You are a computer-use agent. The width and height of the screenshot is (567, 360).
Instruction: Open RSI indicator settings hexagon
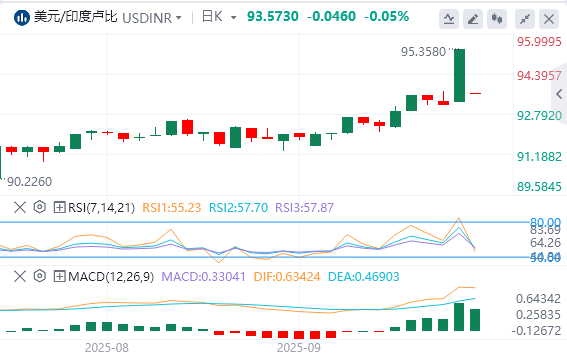pos(39,207)
